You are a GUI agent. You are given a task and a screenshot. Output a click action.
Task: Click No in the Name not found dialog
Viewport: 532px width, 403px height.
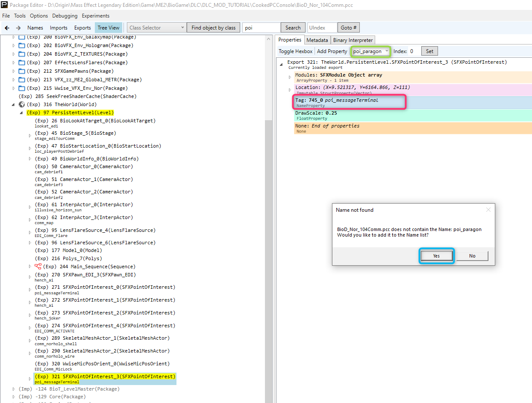472,256
